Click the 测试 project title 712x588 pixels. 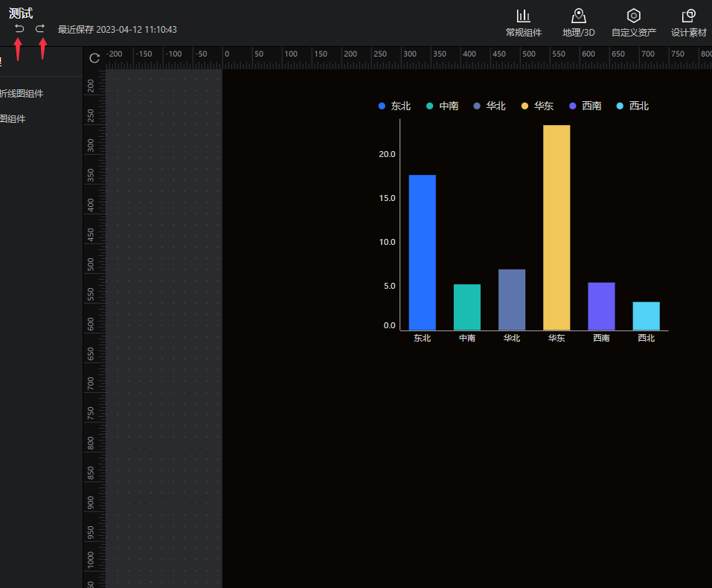point(21,13)
